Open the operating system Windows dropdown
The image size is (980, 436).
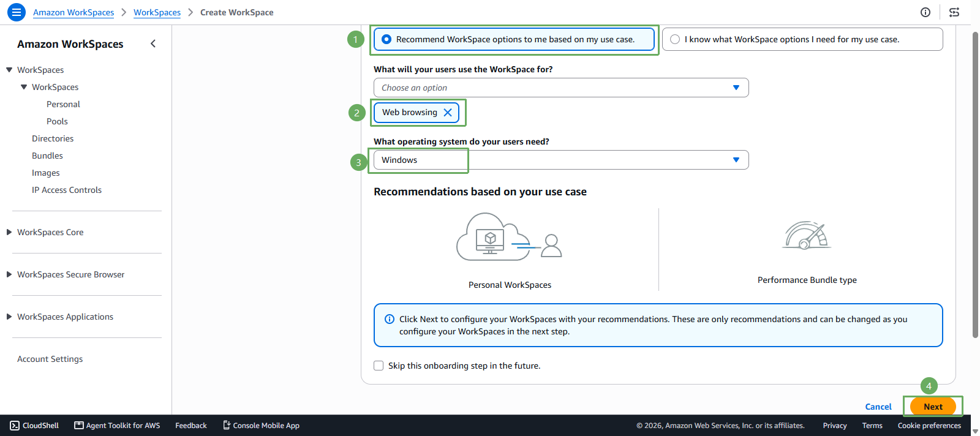[x=561, y=160]
